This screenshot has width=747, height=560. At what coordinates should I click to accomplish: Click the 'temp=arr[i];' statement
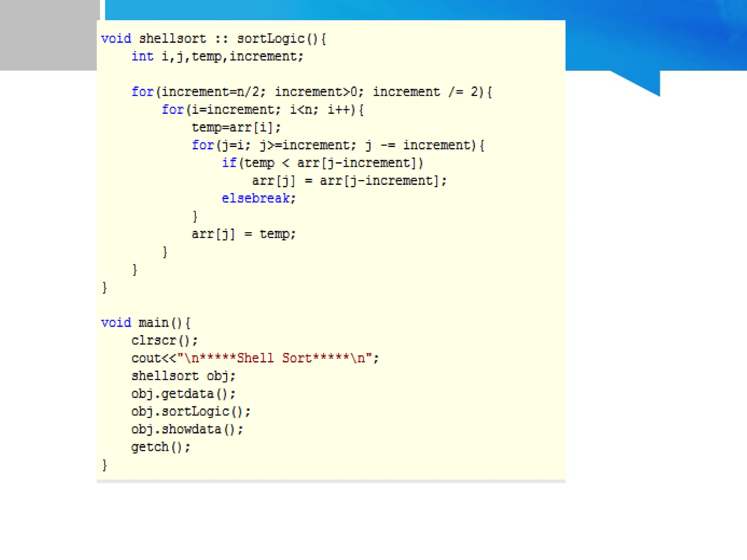click(x=236, y=128)
